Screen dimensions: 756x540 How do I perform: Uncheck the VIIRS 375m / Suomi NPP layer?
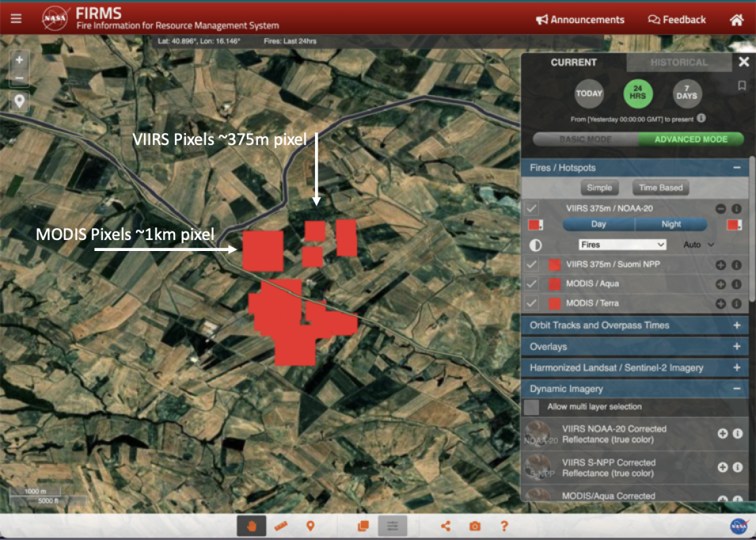point(531,264)
